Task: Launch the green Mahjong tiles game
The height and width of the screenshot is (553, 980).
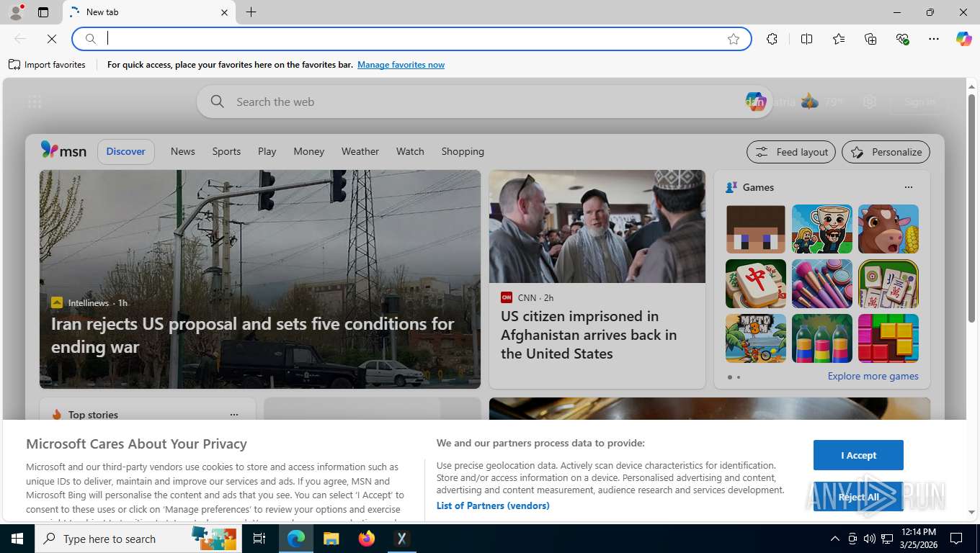Action: [x=888, y=284]
